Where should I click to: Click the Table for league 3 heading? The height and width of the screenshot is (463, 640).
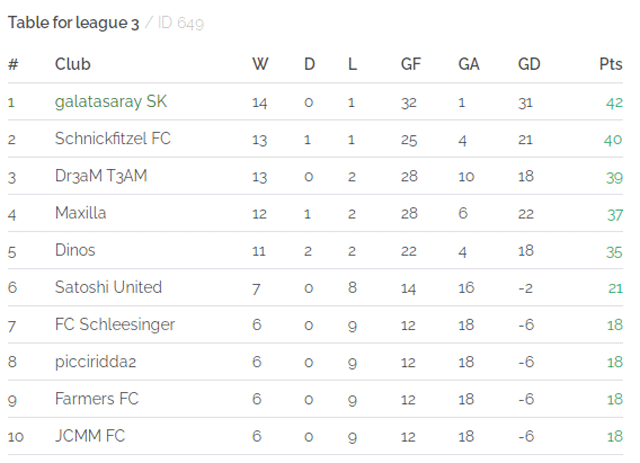point(73,23)
